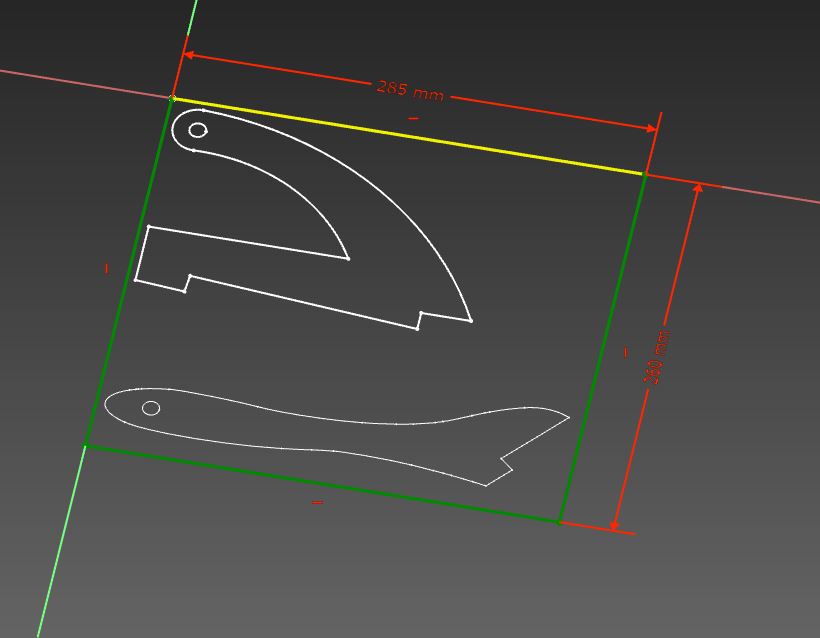Click the small circle in the fish shape's head
The width and height of the screenshot is (820, 638).
(x=150, y=407)
